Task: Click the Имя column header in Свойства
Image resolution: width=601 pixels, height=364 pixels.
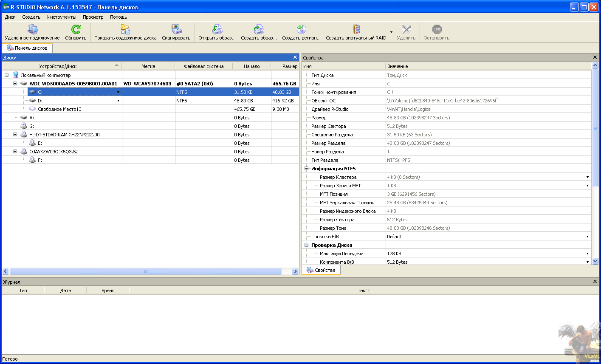Action: point(344,66)
